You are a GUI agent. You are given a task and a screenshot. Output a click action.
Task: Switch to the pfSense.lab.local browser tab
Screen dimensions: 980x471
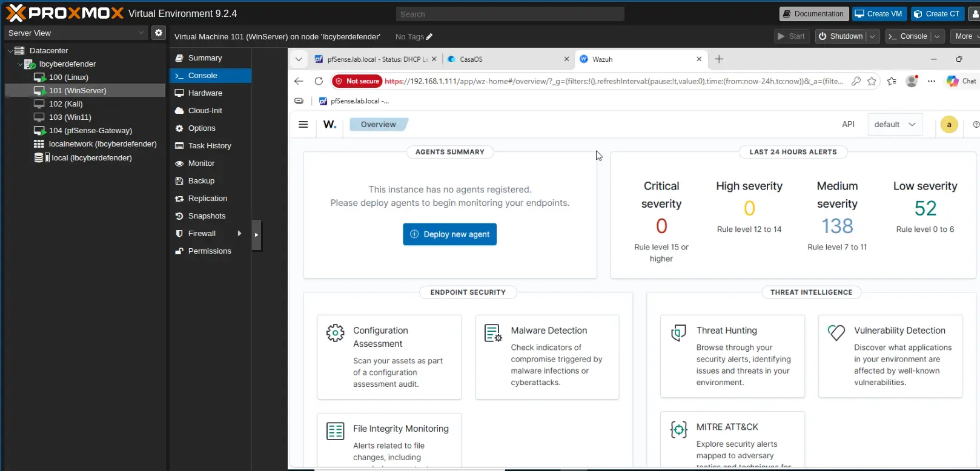(376, 59)
